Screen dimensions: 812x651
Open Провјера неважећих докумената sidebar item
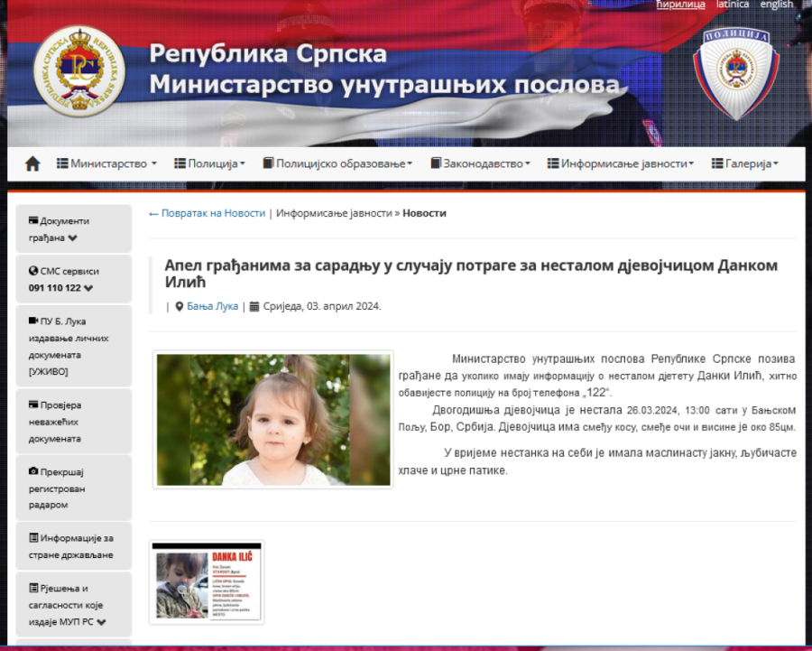click(73, 422)
